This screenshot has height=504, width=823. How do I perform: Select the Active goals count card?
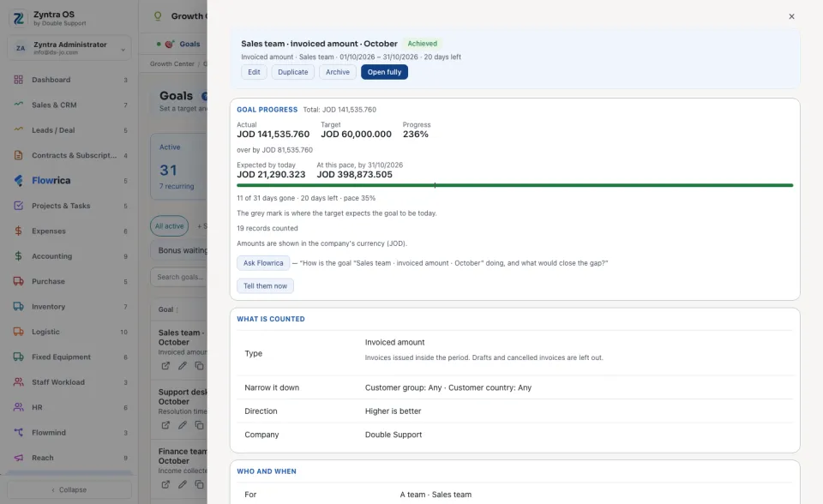(x=179, y=166)
